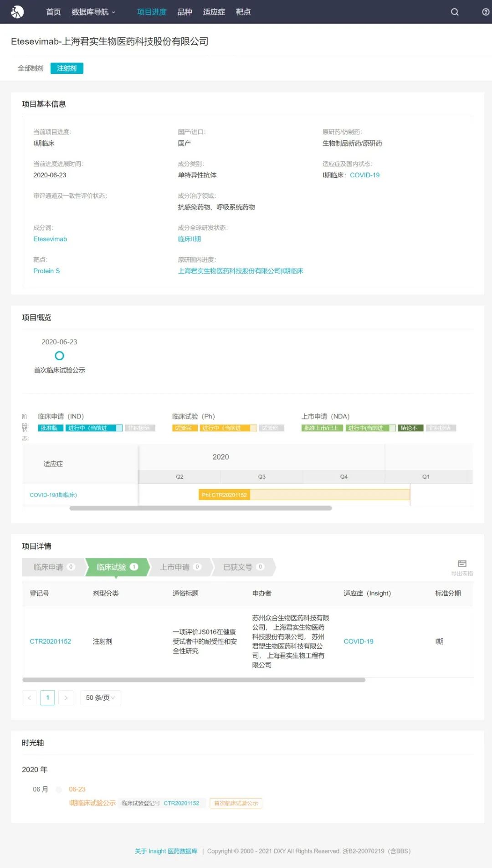Open COVID-19(I期临床) indication in timeline chart
This screenshot has width=492, height=868.
(53, 495)
